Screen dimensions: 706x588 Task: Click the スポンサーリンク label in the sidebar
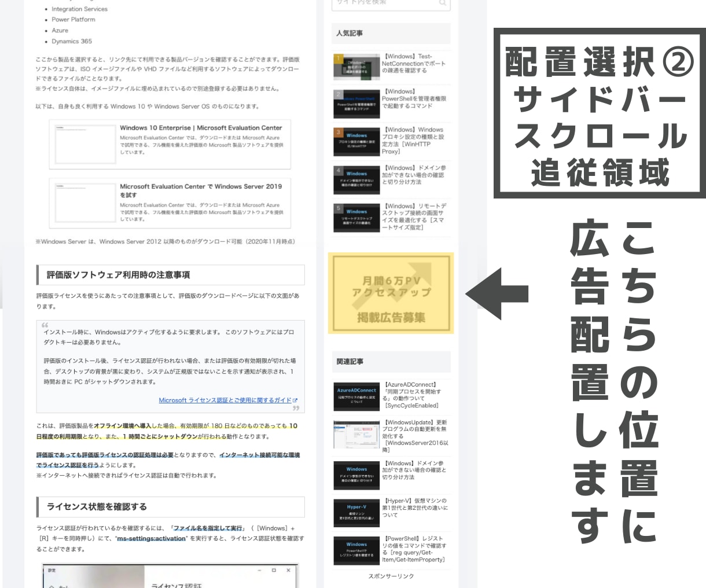click(x=391, y=576)
